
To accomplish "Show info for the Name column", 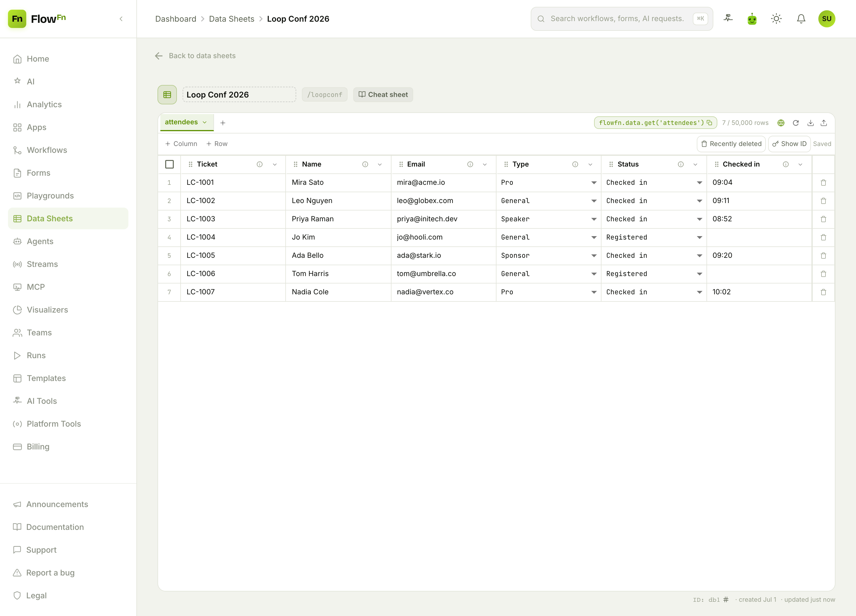I will pos(365,165).
